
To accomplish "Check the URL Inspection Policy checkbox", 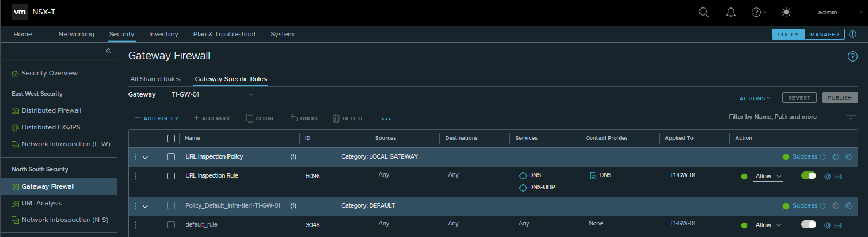I will coord(171,156).
